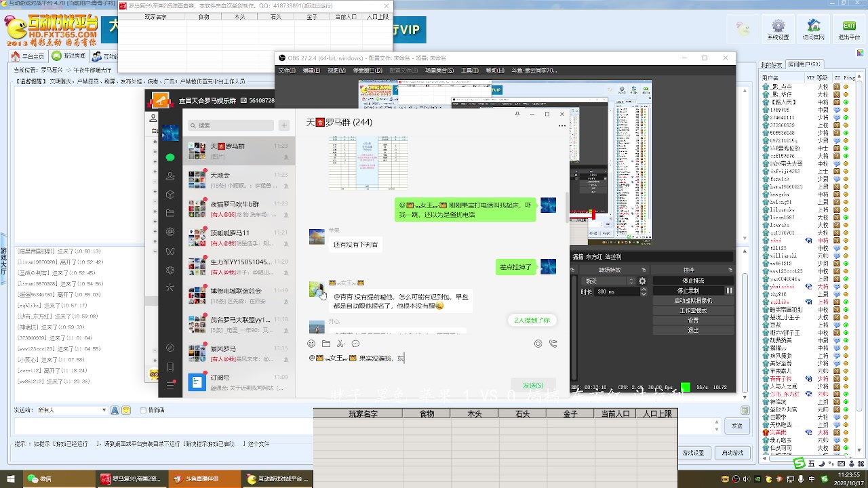Viewport: 868px width, 488px height.
Task: Open the OBS 场景集合(S) menu
Action: pos(439,70)
